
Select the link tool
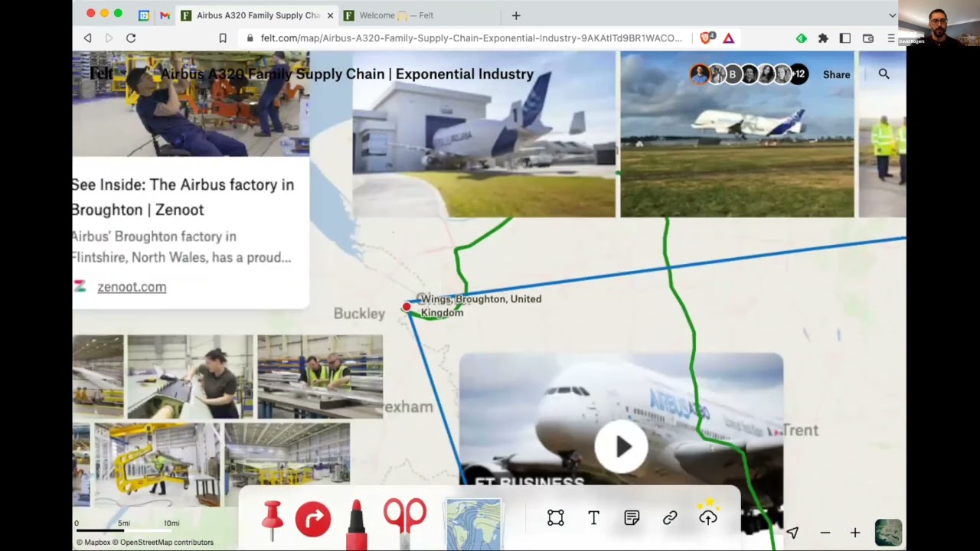tap(670, 518)
